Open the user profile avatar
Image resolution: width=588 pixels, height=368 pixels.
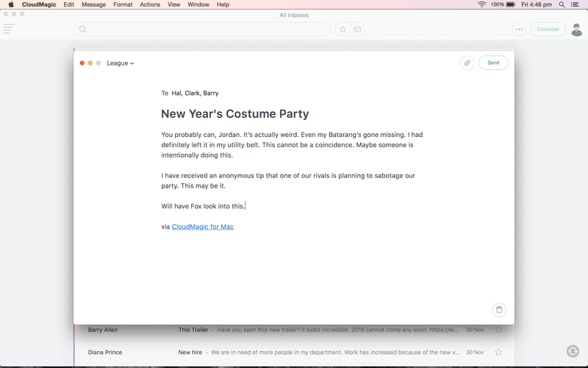[577, 29]
